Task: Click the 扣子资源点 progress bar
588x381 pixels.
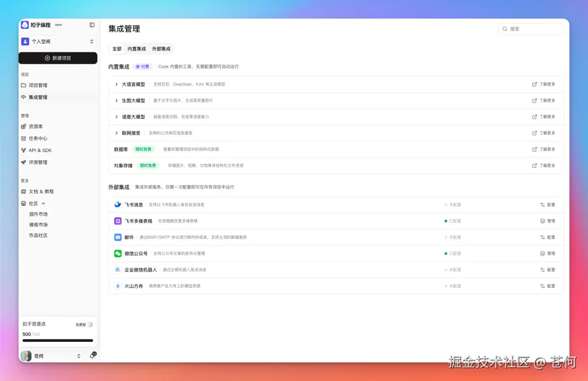Action: tap(57, 341)
